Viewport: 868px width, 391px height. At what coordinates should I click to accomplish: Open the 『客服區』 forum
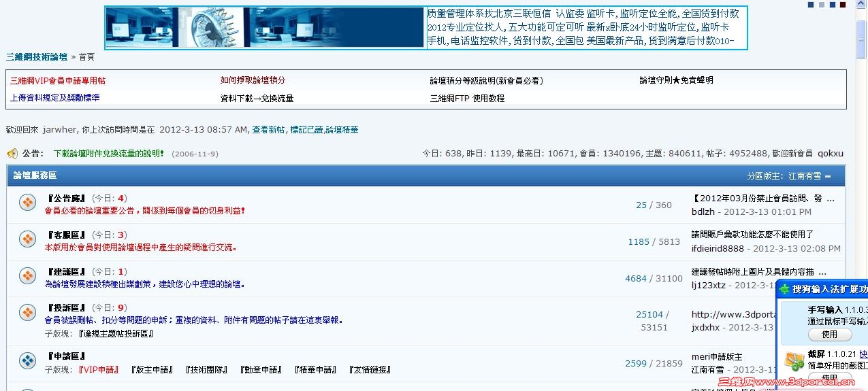66,235
